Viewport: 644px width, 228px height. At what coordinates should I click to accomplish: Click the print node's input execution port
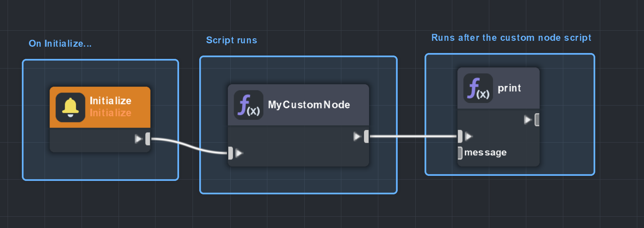tap(460, 136)
